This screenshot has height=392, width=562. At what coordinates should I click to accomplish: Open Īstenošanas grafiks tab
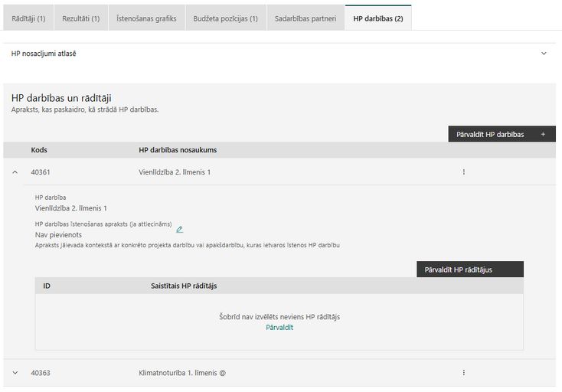tap(146, 18)
